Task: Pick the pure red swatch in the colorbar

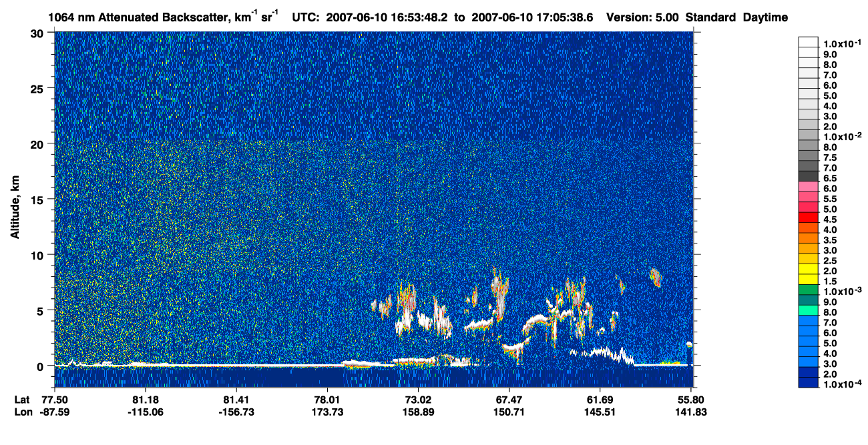Action: point(809,217)
